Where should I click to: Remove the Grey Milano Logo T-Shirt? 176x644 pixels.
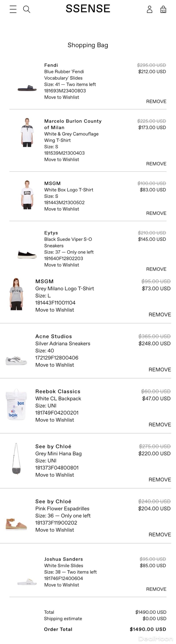(x=159, y=315)
